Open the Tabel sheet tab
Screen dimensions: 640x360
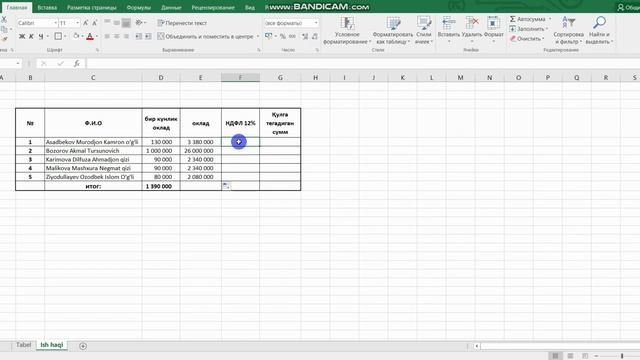click(23, 345)
